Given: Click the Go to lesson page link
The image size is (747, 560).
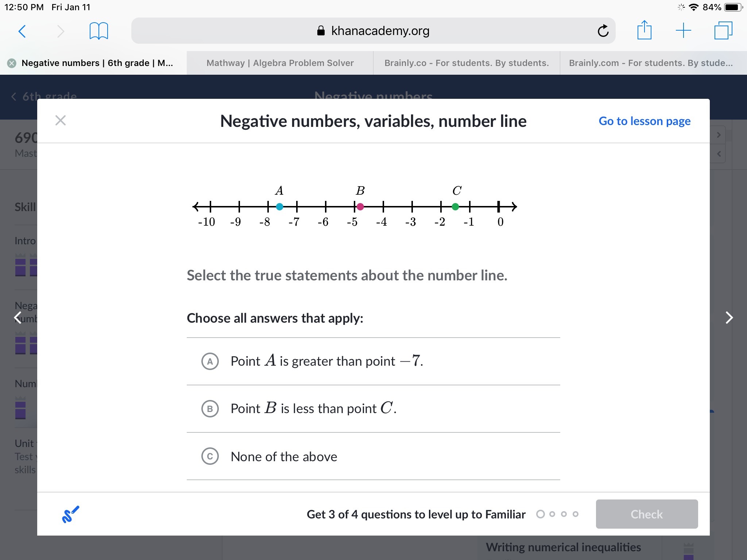Looking at the screenshot, I should coord(645,121).
